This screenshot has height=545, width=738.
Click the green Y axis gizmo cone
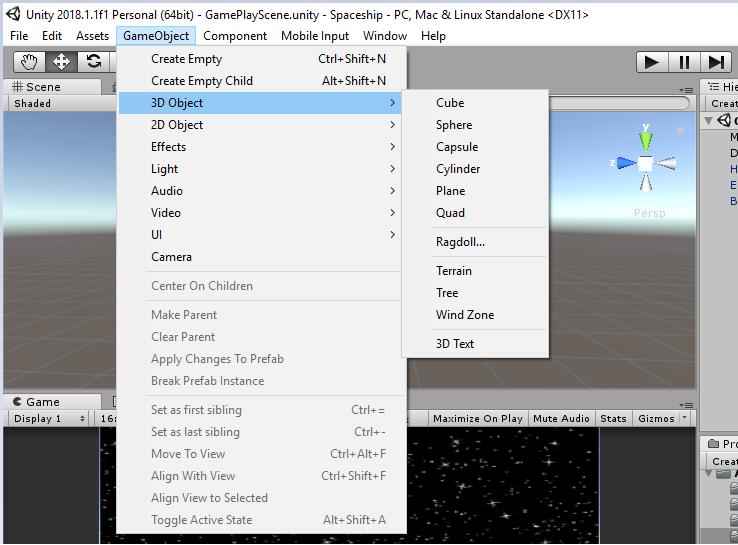pos(646,140)
